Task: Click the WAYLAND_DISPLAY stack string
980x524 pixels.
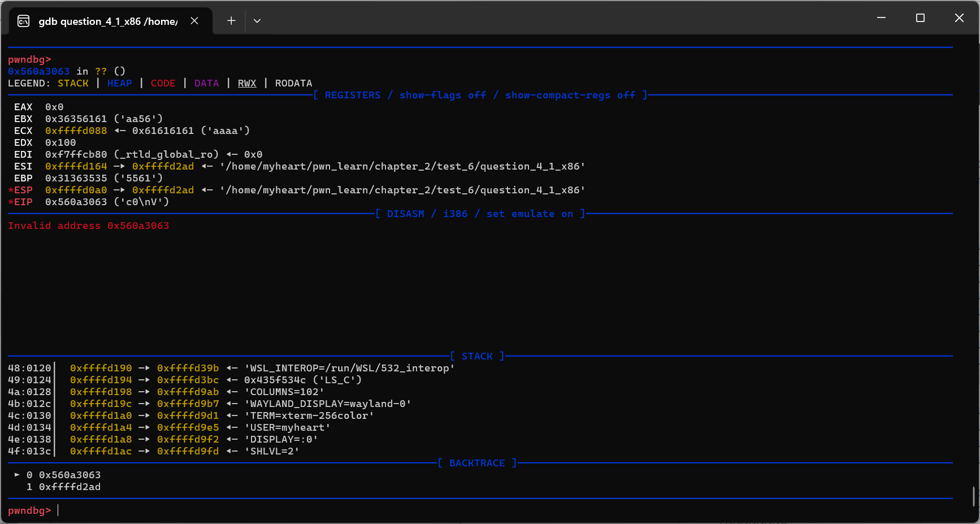Action: pyautogui.click(x=328, y=404)
